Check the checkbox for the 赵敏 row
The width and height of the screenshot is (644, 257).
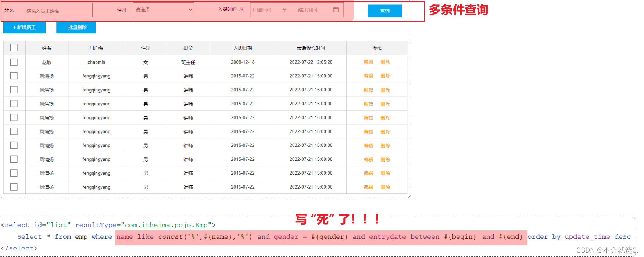click(x=14, y=62)
